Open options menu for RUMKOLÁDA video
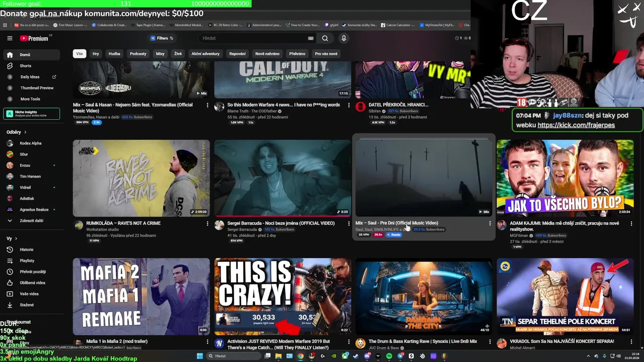The width and height of the screenshot is (644, 362). coord(207,224)
